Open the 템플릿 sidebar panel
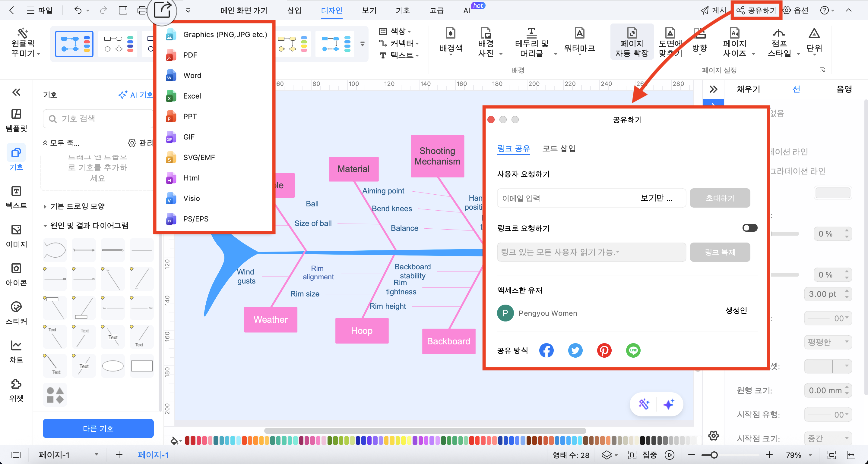 pyautogui.click(x=16, y=120)
